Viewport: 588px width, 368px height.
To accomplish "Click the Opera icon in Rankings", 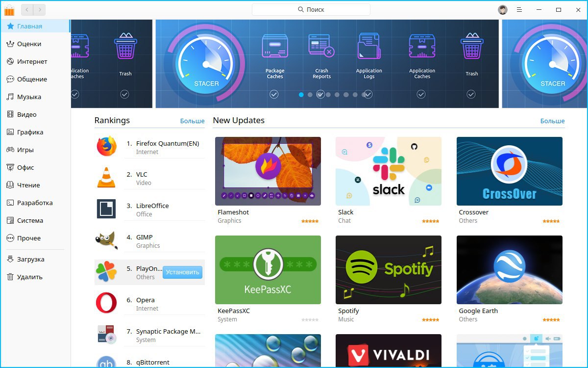I will [106, 303].
